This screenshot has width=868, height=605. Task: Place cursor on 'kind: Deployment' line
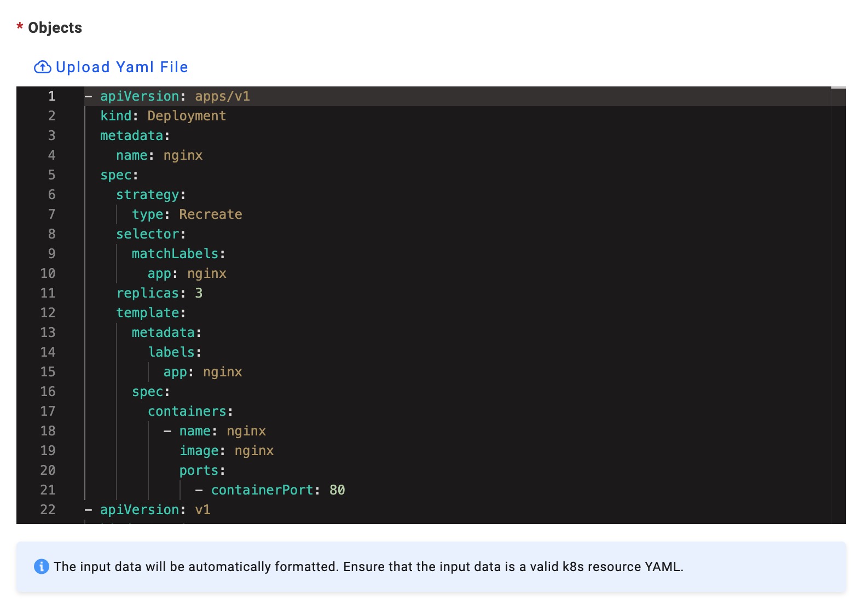163,116
